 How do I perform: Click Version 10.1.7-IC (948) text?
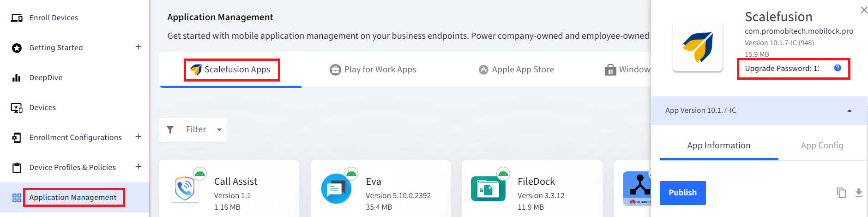pos(779,43)
